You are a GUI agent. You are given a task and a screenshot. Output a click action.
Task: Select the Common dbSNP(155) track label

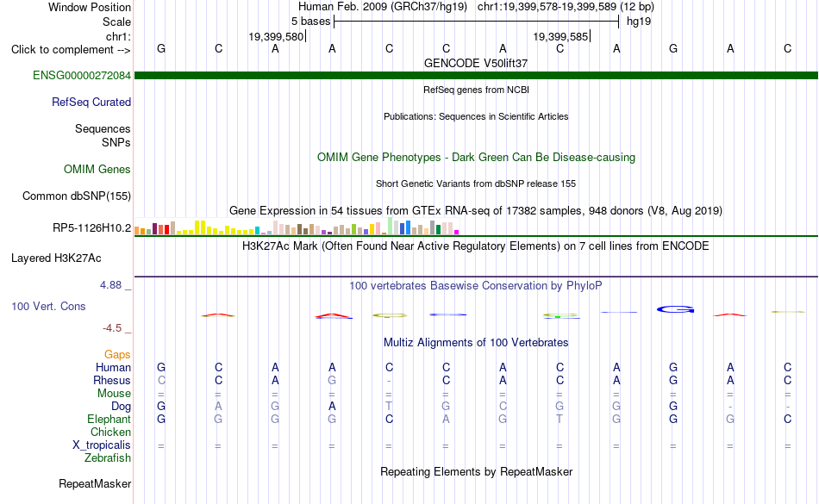coord(76,196)
